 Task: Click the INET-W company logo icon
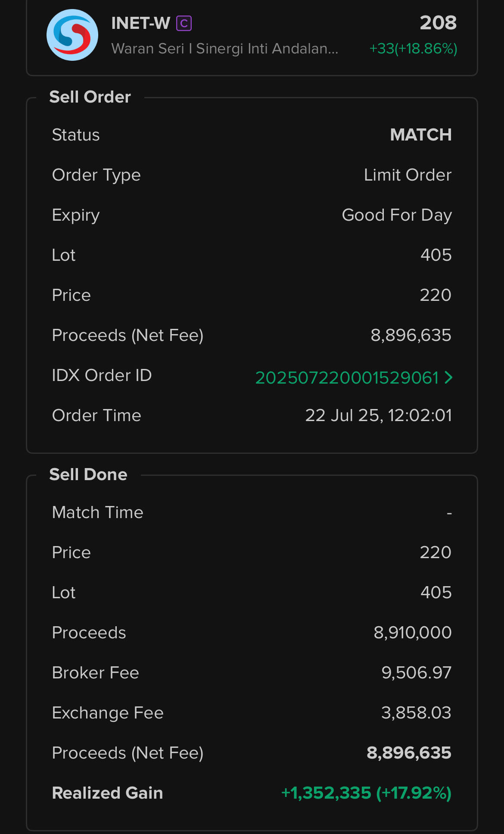[72, 35]
